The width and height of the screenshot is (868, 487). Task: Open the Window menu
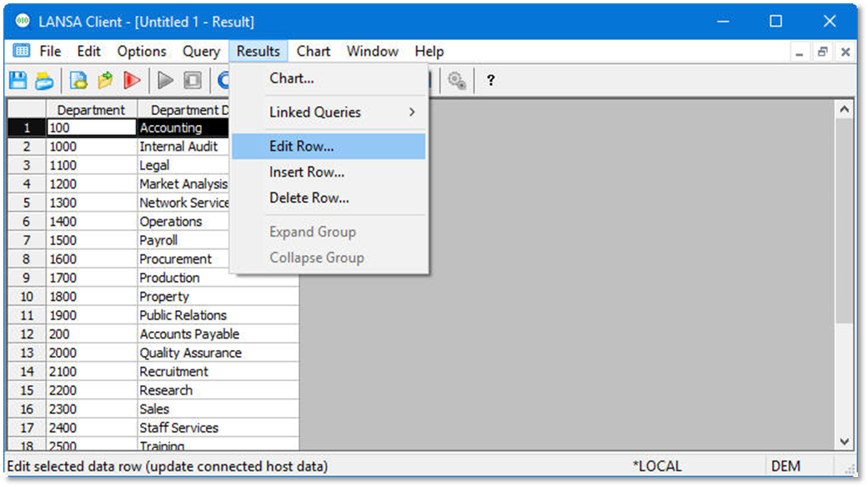(x=373, y=52)
